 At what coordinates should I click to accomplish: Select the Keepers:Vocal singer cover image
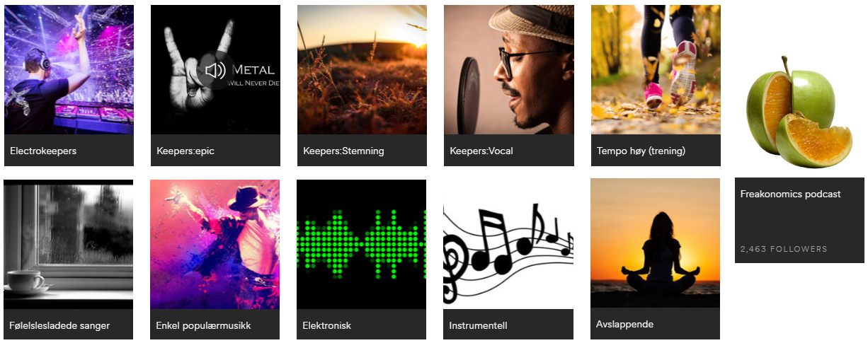point(509,69)
